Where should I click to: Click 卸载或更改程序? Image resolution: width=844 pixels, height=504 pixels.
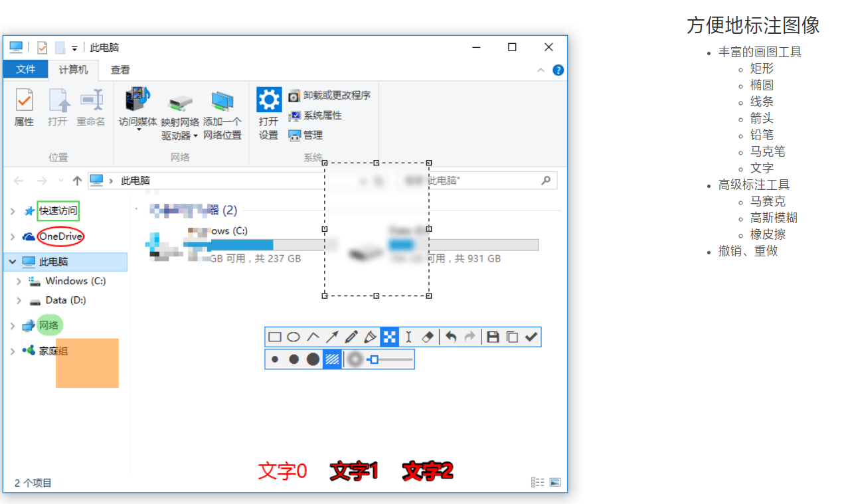[329, 96]
